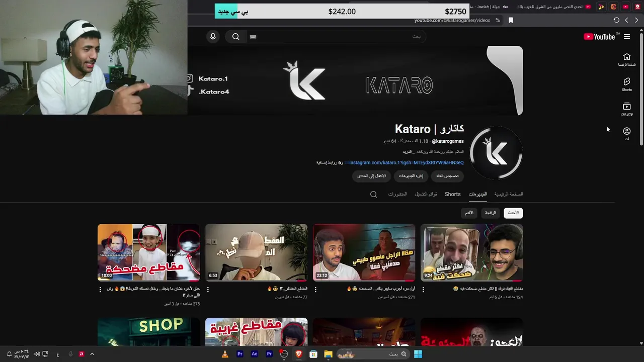Open the 23:12 video thumbnail

click(364, 252)
